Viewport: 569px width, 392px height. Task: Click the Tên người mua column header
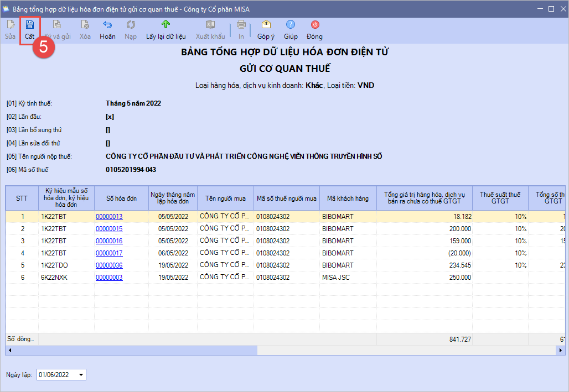tap(225, 198)
